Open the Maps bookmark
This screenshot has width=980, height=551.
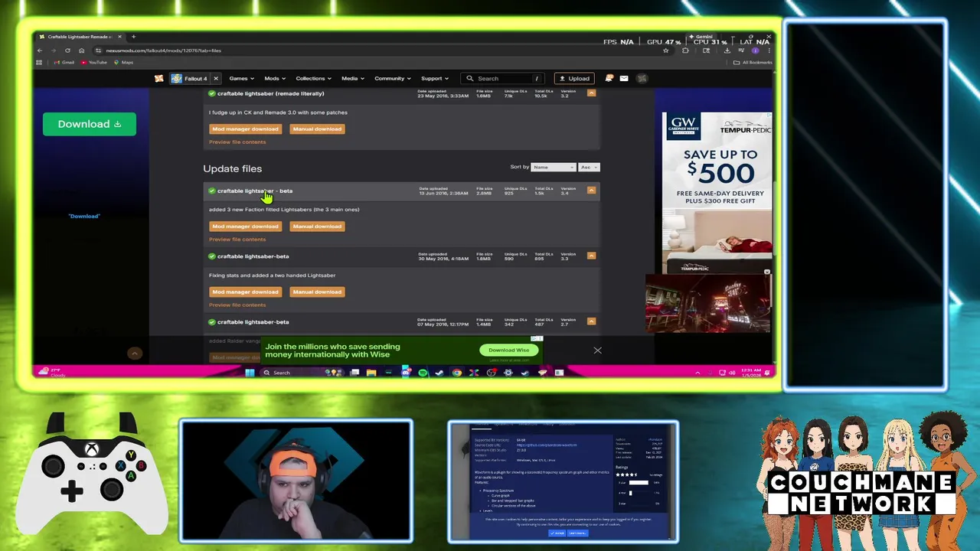click(x=123, y=63)
